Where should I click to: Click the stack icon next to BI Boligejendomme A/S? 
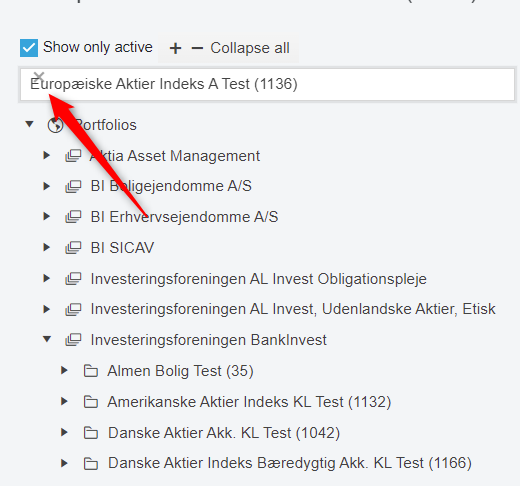pos(73,186)
